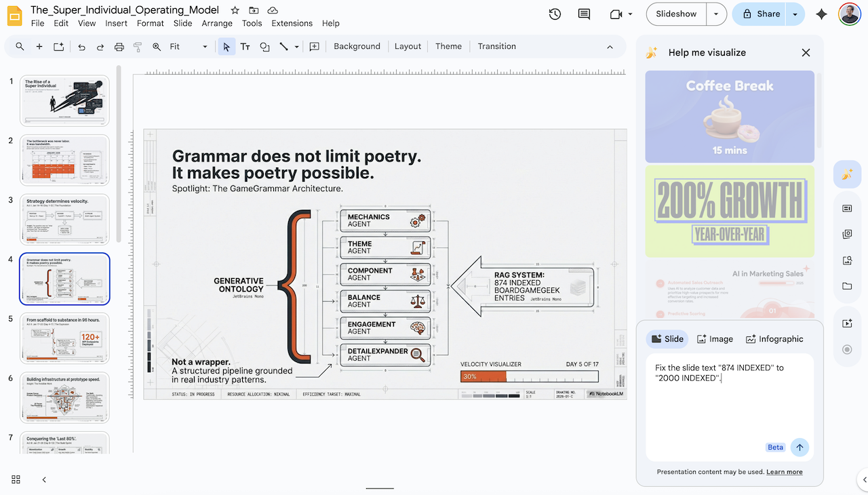The width and height of the screenshot is (868, 495).
Task: Open the line tool dropdown arrow
Action: click(x=296, y=46)
